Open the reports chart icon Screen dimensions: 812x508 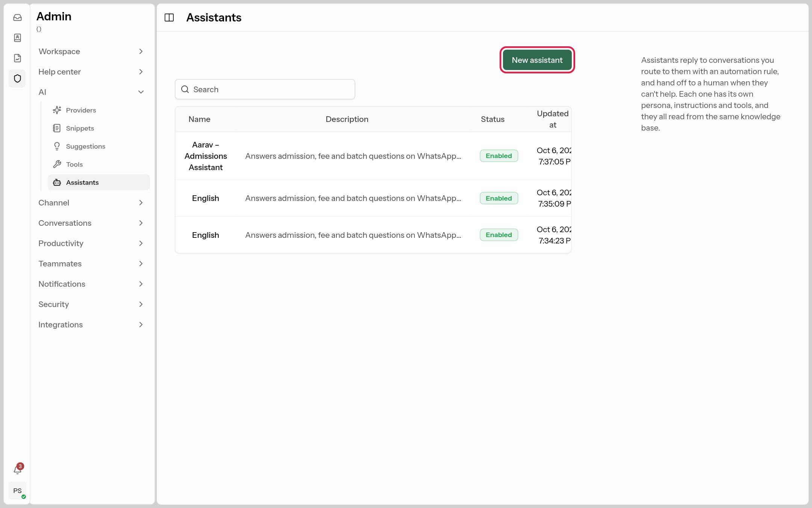click(x=17, y=58)
